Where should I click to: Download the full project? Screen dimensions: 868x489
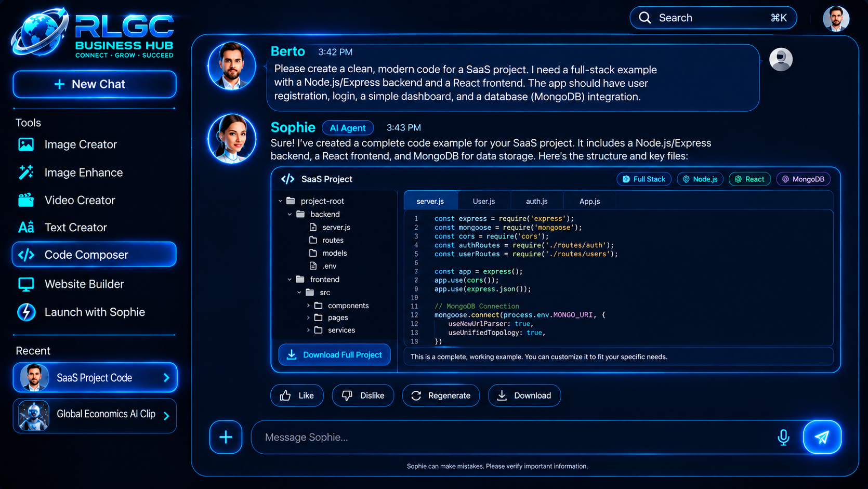coord(335,354)
